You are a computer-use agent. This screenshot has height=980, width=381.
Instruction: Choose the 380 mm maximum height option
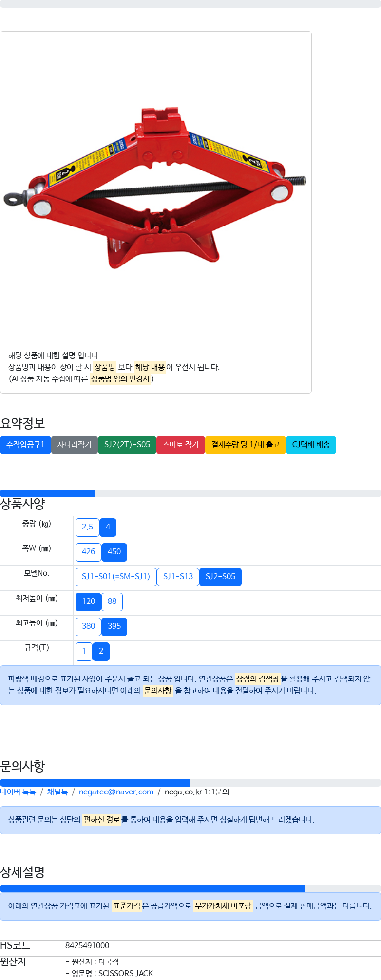[88, 626]
